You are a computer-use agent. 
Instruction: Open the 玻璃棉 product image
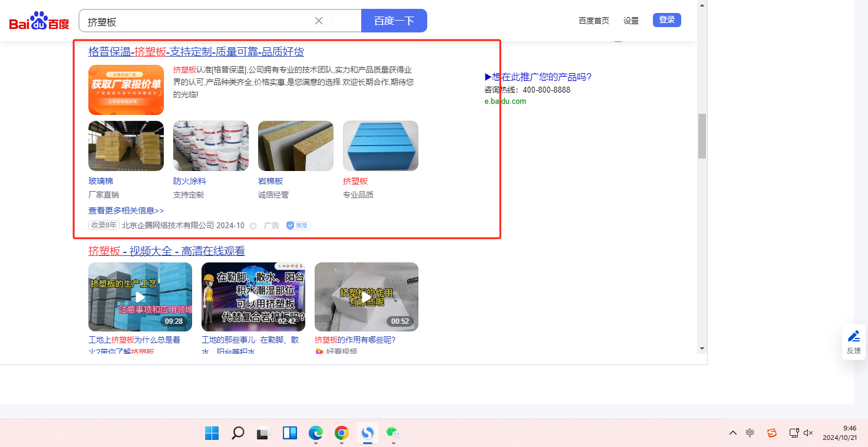[126, 146]
